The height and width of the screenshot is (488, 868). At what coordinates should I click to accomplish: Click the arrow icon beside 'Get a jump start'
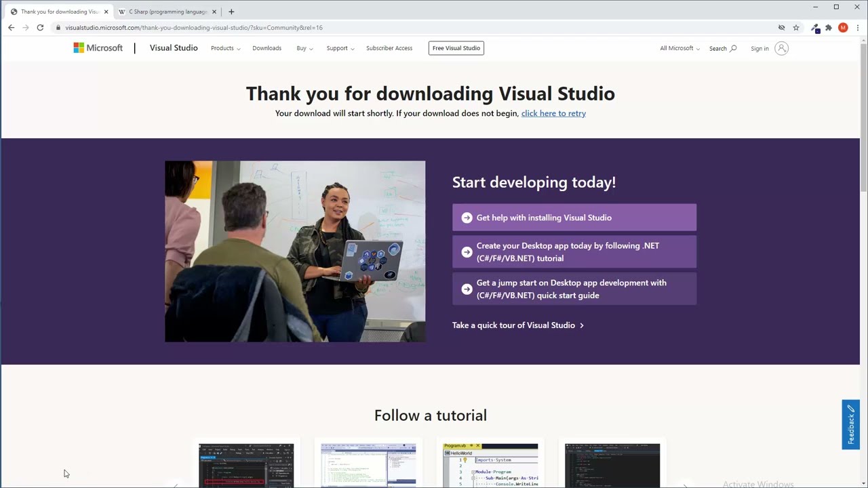[467, 289]
